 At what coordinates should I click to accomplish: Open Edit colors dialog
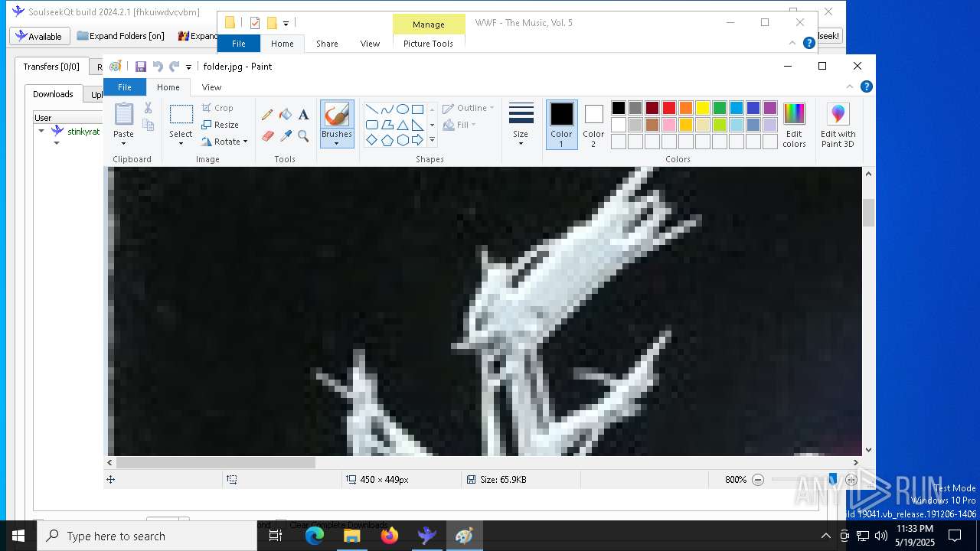[794, 126]
